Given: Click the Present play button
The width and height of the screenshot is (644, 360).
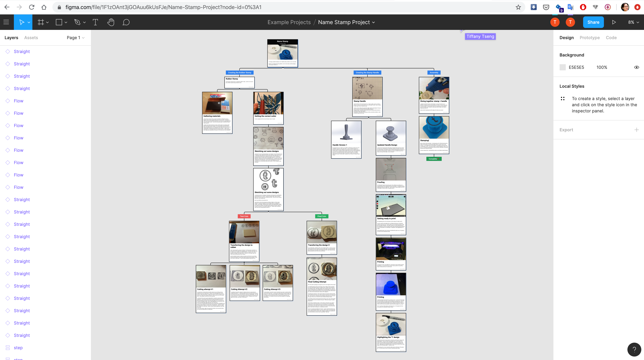Looking at the screenshot, I should click(614, 22).
